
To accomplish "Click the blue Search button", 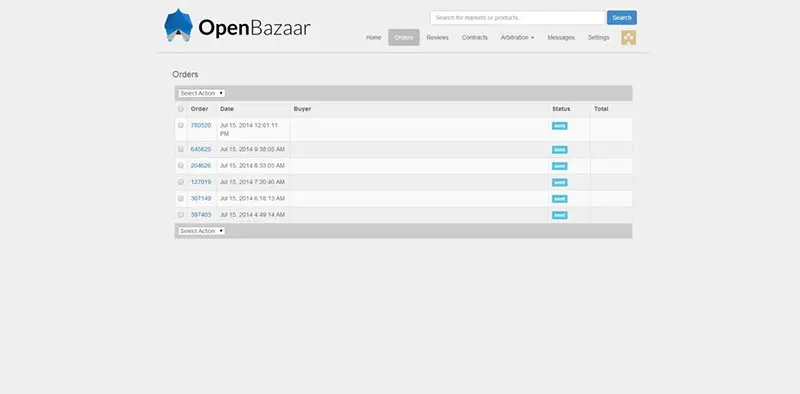I will 621,18.
